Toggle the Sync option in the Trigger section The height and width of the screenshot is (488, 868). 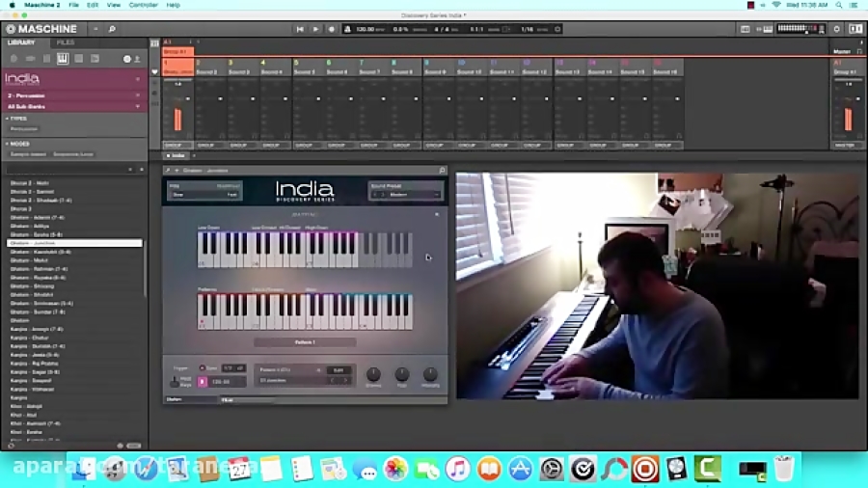[x=203, y=368]
